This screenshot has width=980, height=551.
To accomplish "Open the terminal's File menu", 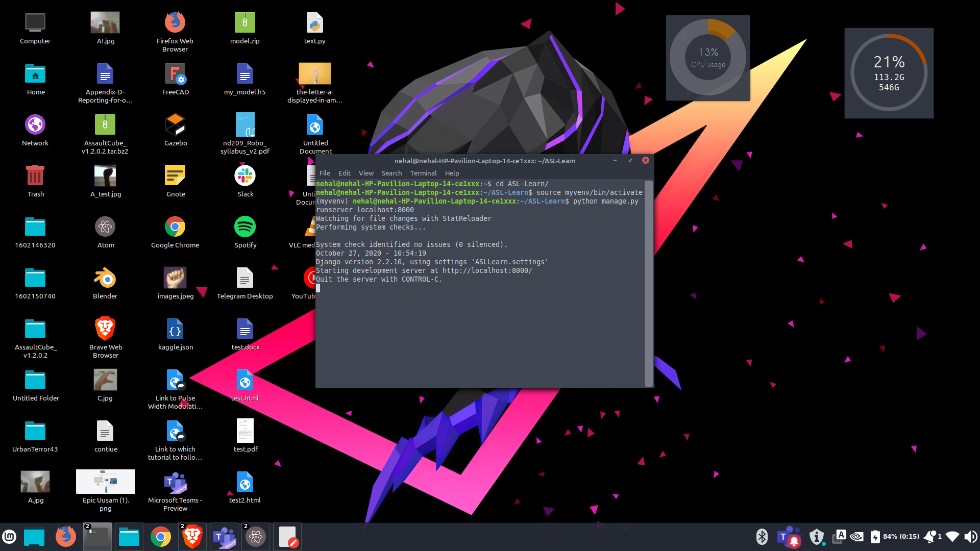I will click(x=325, y=173).
